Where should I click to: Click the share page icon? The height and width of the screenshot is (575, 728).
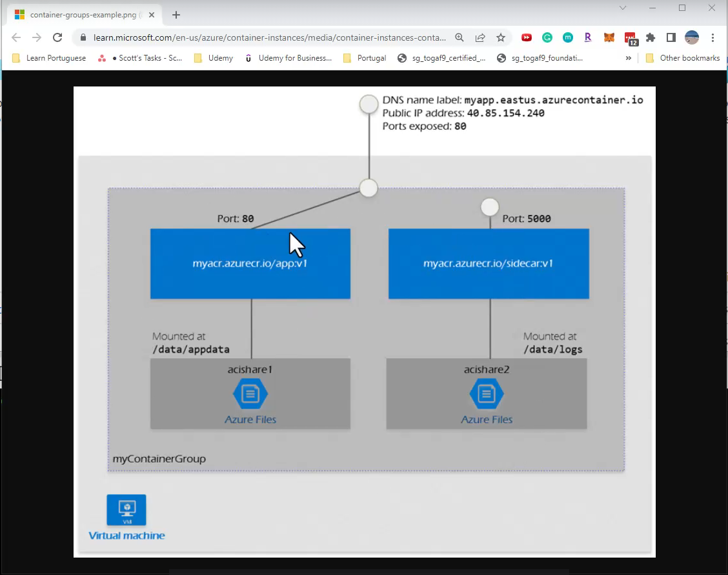(x=480, y=37)
